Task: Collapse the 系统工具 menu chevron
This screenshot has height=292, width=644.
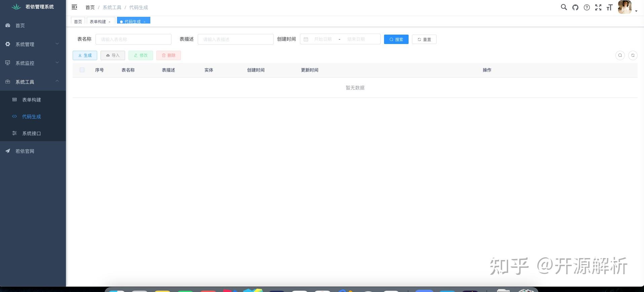Action: [57, 81]
